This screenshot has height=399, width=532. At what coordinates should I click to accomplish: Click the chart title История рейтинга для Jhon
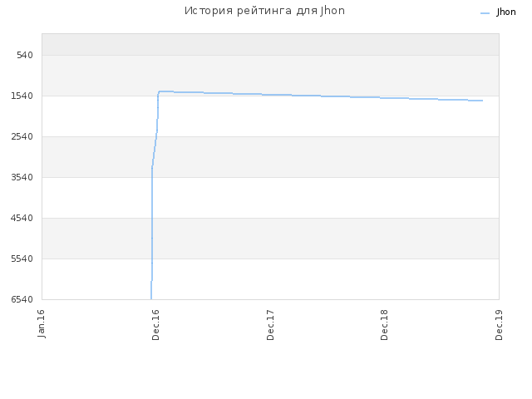[x=264, y=11]
